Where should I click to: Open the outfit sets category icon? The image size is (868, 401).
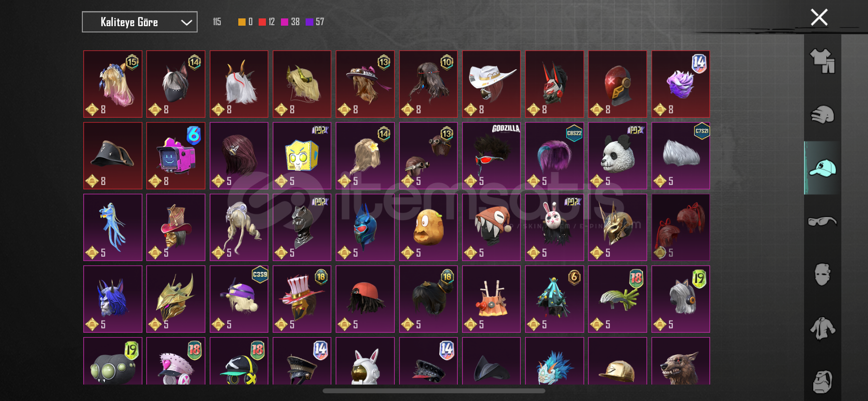[x=822, y=61]
